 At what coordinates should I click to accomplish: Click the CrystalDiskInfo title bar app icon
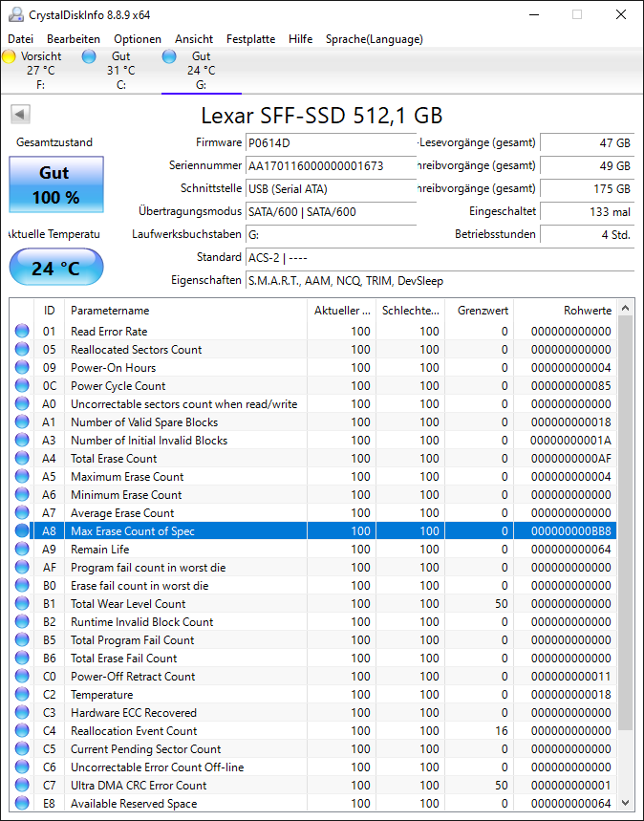coord(15,14)
